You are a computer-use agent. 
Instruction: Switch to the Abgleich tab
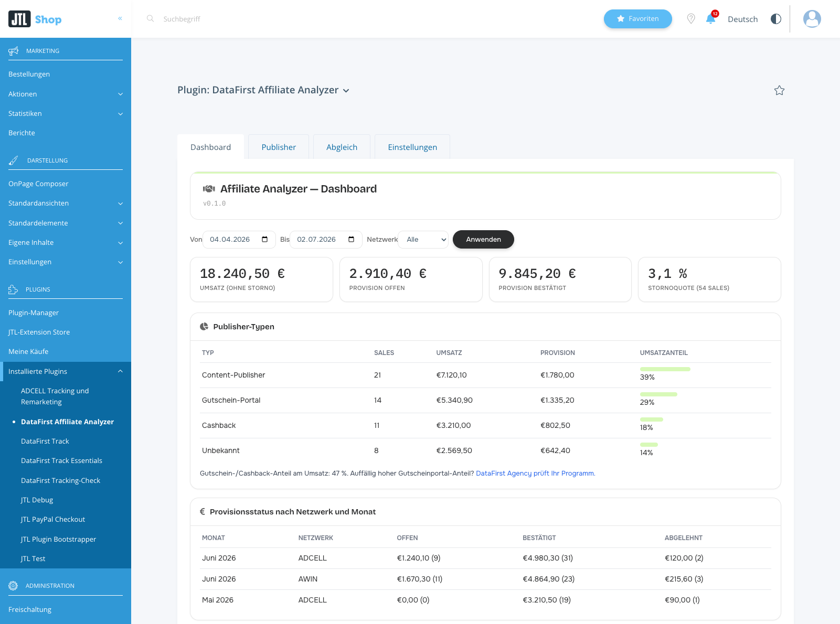tap(342, 147)
